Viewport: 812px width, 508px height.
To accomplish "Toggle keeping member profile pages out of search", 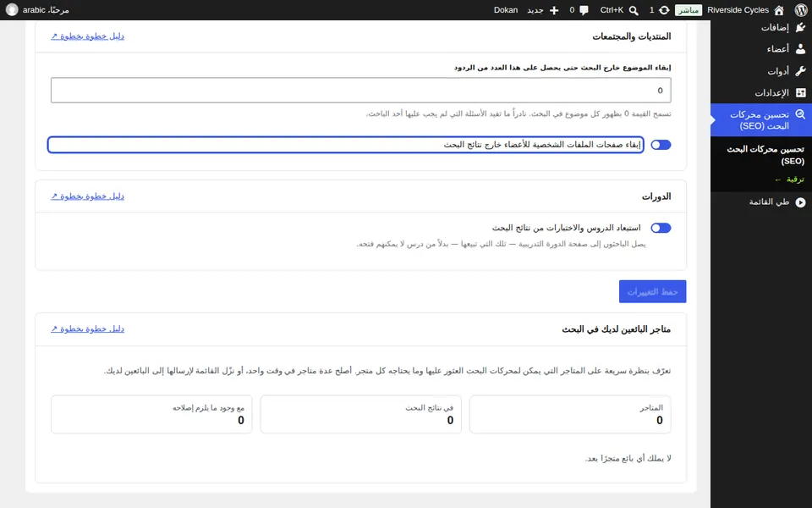I will [x=661, y=145].
